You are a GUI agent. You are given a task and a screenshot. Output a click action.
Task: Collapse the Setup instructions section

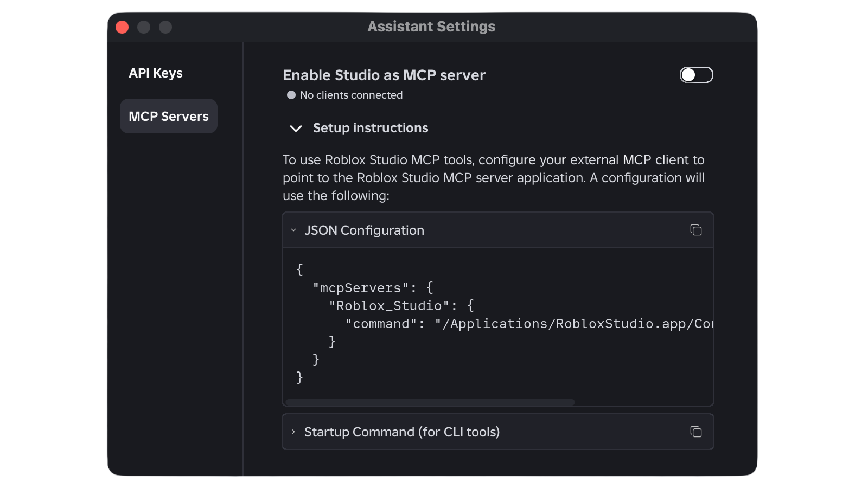(296, 129)
